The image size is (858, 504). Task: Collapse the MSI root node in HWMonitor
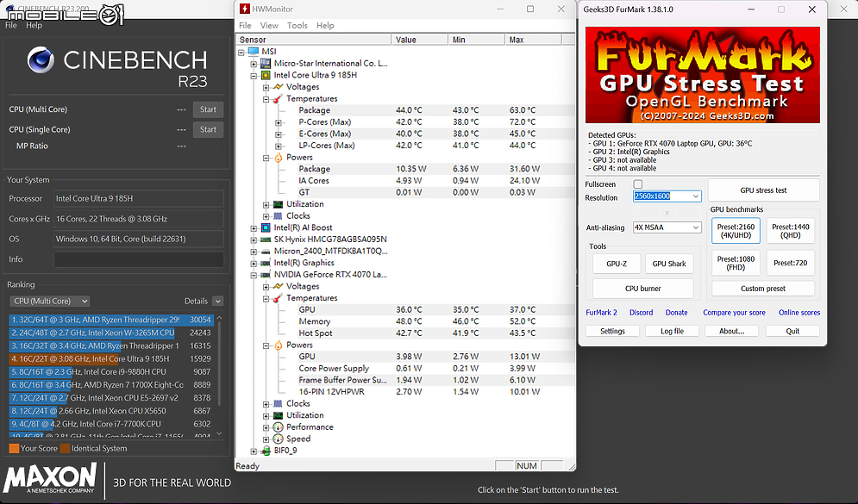241,53
